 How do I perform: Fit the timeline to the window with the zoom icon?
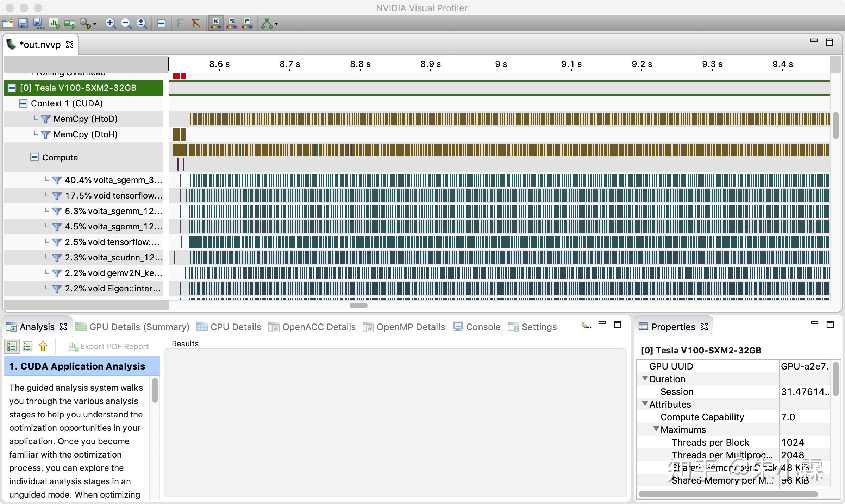click(142, 24)
